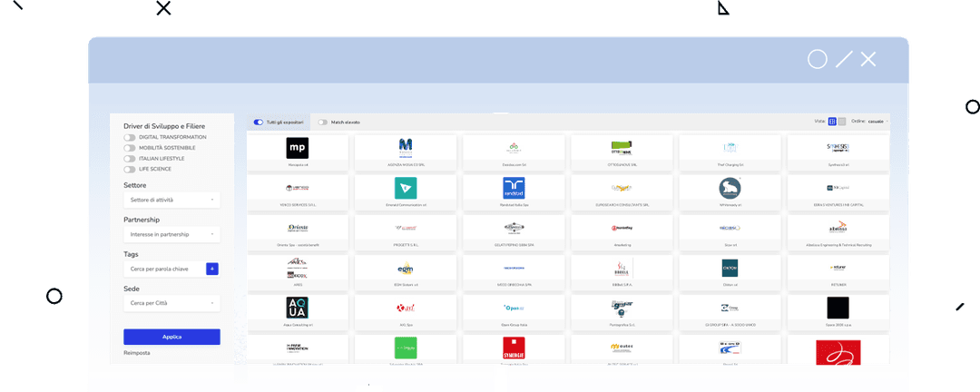This screenshot has height=392, width=980.
Task: Change the Ordine 'casuale' sort dropdown
Action: pyautogui.click(x=877, y=122)
